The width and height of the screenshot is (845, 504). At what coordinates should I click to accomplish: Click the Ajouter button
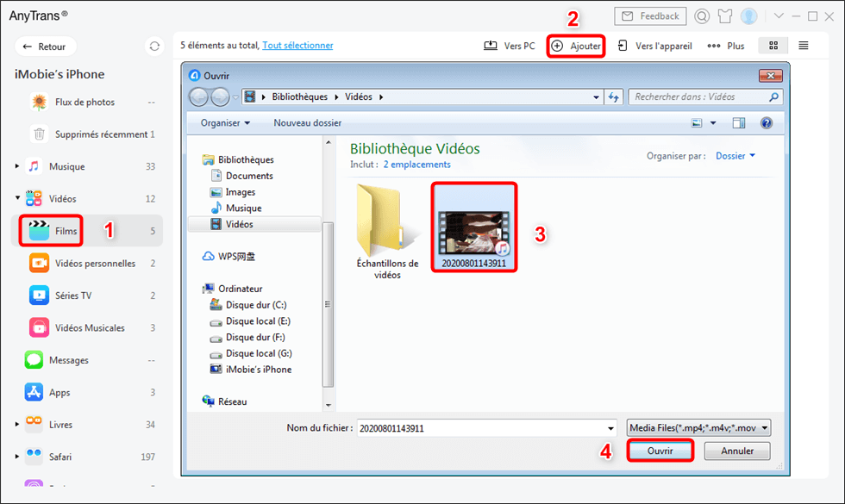click(x=576, y=46)
